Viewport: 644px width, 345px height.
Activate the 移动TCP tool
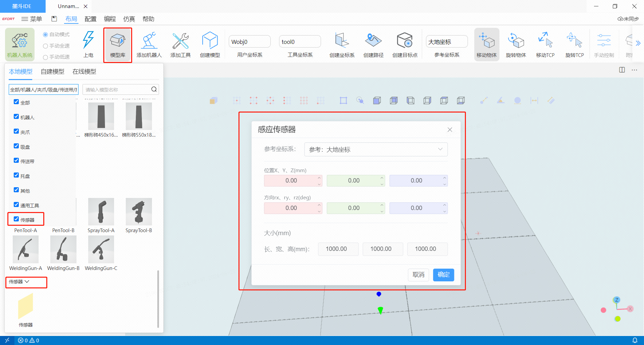tap(545, 45)
